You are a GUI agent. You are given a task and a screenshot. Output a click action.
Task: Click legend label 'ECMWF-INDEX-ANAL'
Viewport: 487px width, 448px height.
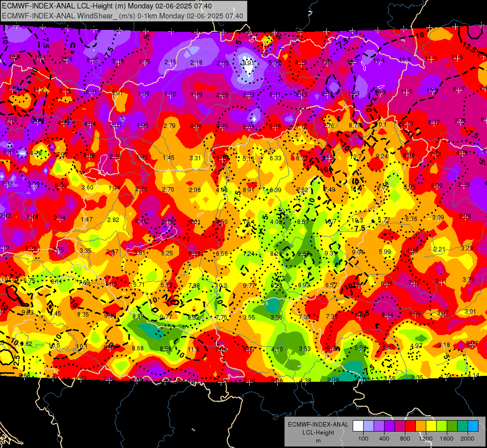pyautogui.click(x=318, y=425)
